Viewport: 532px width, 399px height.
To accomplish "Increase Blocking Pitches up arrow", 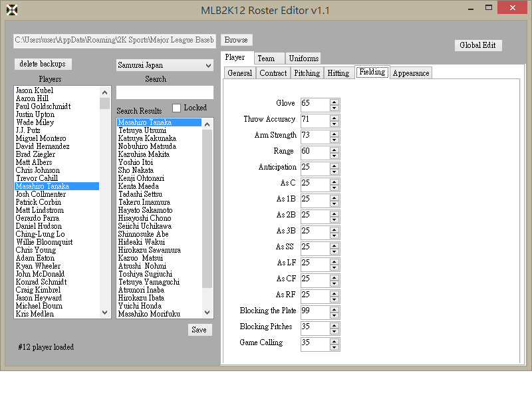I will (334, 325).
